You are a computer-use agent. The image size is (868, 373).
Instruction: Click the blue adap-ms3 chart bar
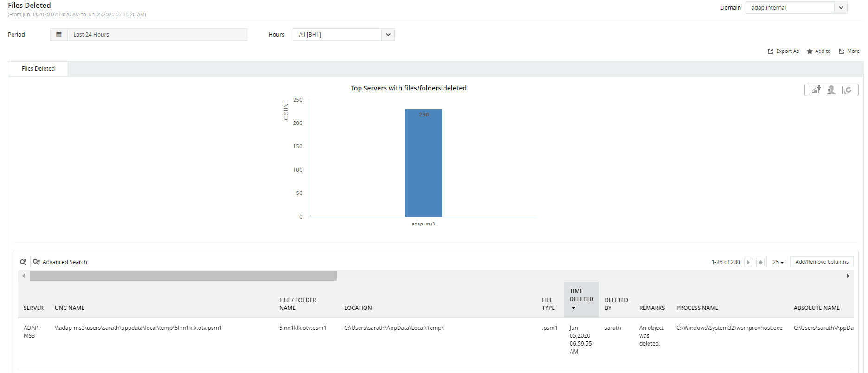pyautogui.click(x=424, y=163)
